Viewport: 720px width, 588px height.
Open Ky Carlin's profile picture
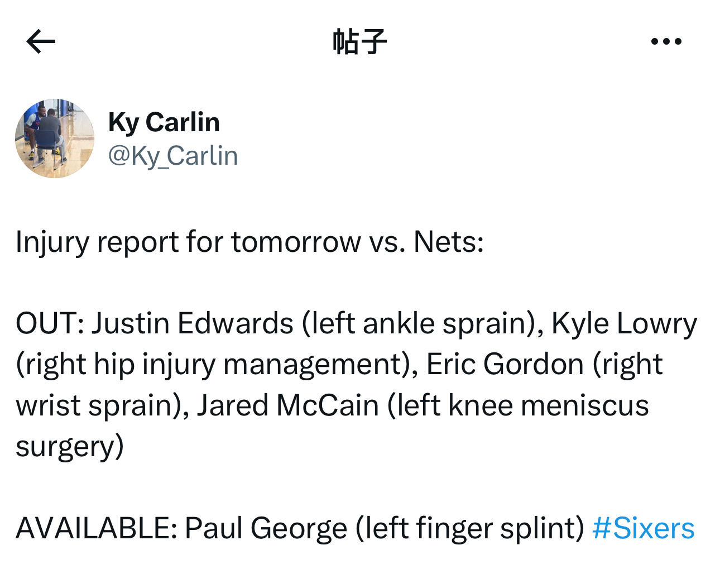point(55,138)
